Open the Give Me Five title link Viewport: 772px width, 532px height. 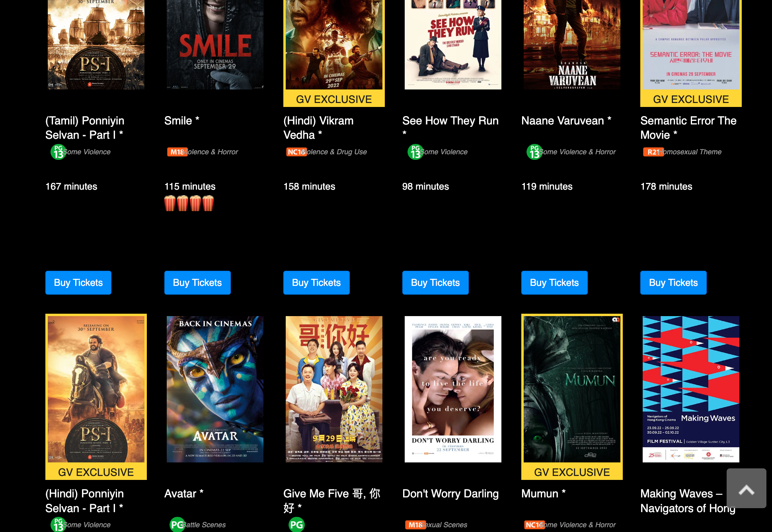pyautogui.click(x=332, y=501)
